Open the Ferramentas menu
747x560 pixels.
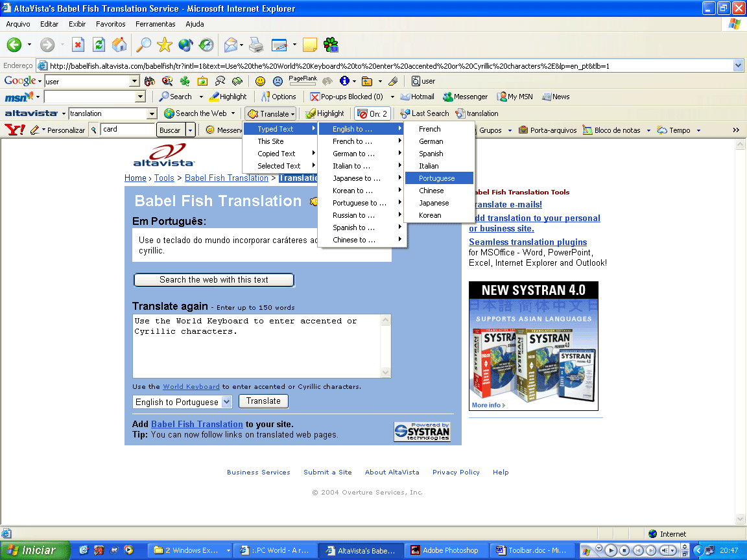pos(156,24)
